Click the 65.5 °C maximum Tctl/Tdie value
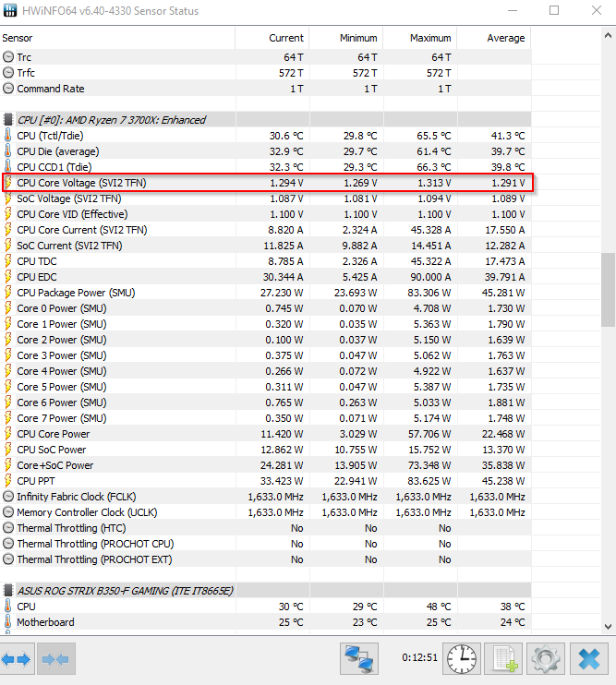This screenshot has width=616, height=685. pos(434,136)
